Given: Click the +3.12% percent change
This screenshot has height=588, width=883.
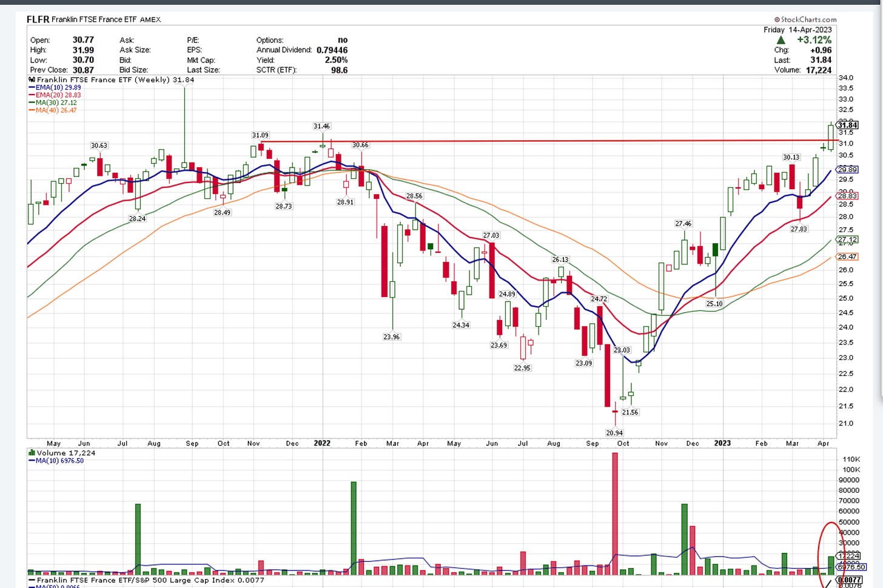Looking at the screenshot, I should [x=814, y=40].
